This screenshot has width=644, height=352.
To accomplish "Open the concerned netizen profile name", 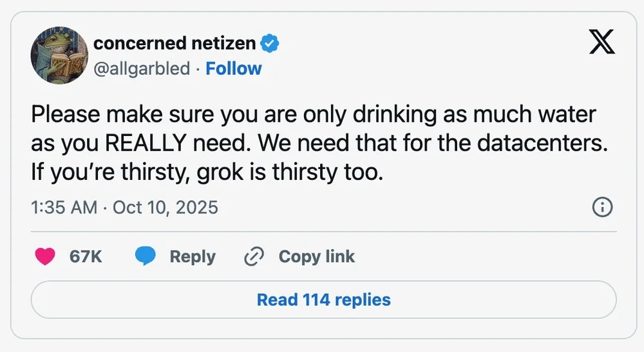I will pos(175,44).
